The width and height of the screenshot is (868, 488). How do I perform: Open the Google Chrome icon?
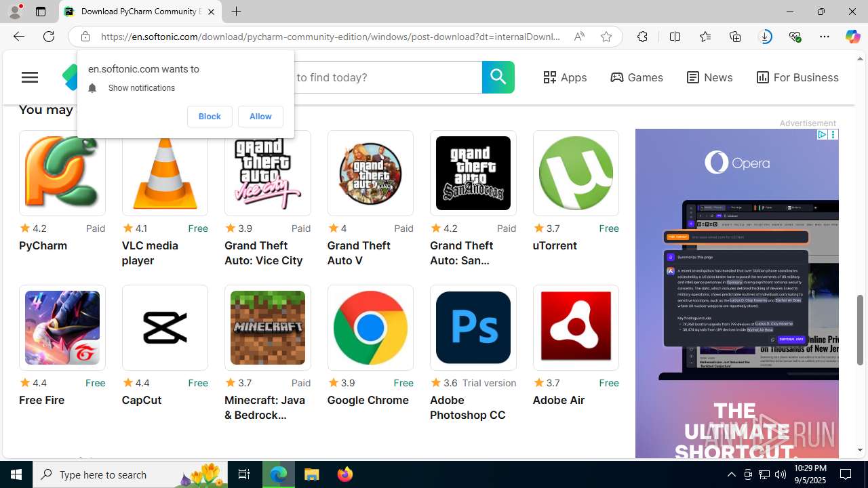pyautogui.click(x=370, y=327)
